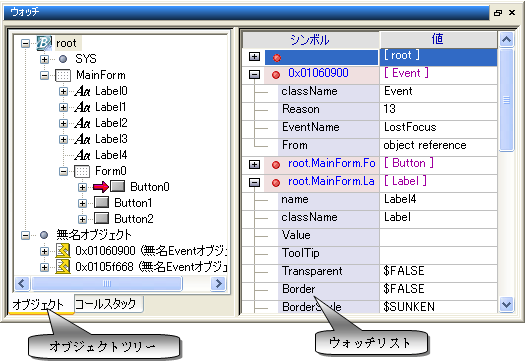The height and width of the screenshot is (361, 525).
Task: Expand the SYS tree node
Action: [44, 59]
